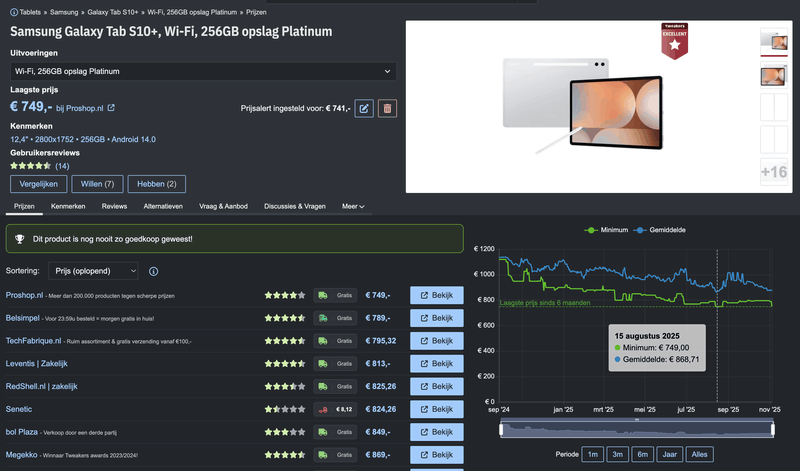Click right handle of chart range slider
Viewport: 800px width, 471px height.
tap(773, 430)
